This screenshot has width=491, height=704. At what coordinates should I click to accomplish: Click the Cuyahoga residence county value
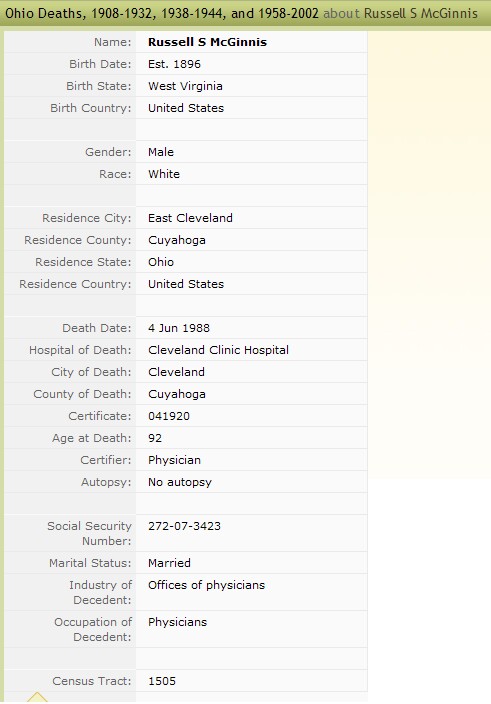tap(177, 240)
